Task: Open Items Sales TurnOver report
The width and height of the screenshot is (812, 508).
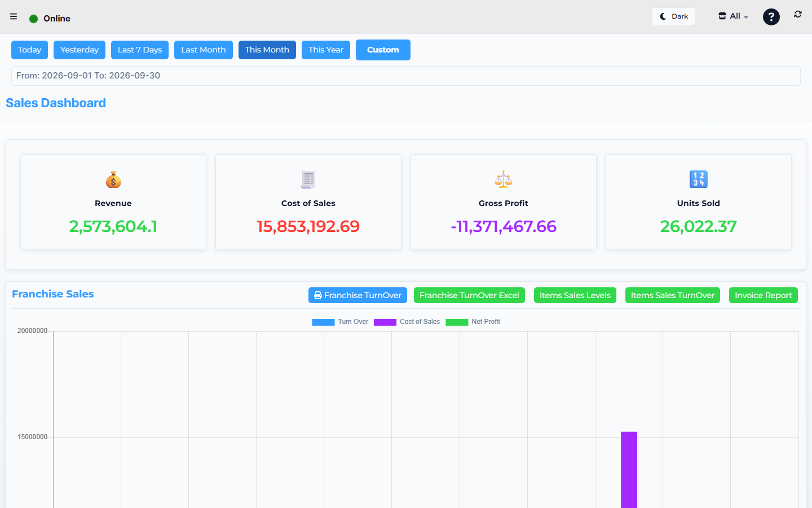Action: 673,295
